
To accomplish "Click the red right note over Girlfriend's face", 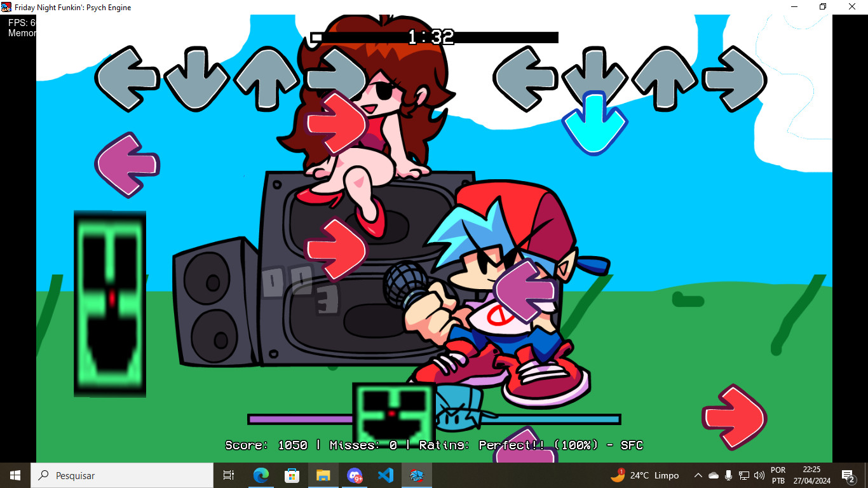I will point(337,123).
